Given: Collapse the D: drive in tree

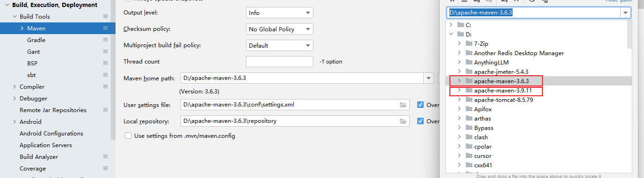Looking at the screenshot, I should click(451, 34).
